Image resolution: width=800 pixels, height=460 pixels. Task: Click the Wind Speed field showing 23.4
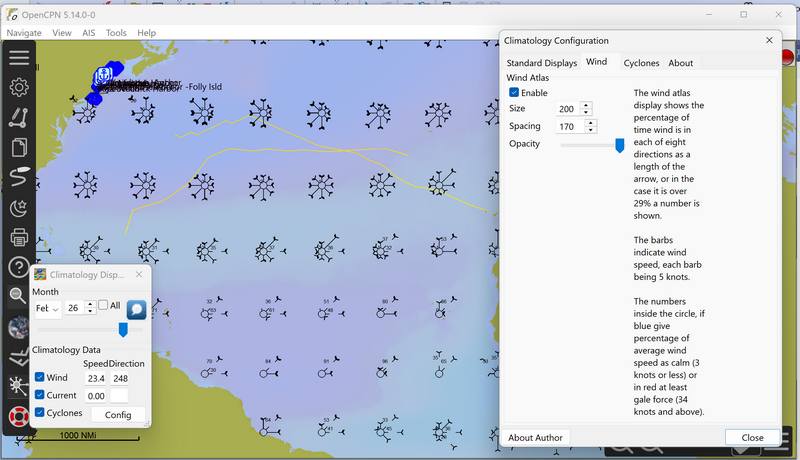[96, 378]
